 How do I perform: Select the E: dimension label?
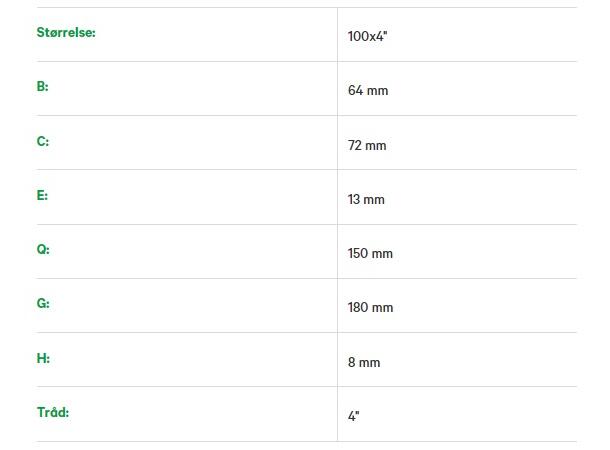click(x=42, y=195)
